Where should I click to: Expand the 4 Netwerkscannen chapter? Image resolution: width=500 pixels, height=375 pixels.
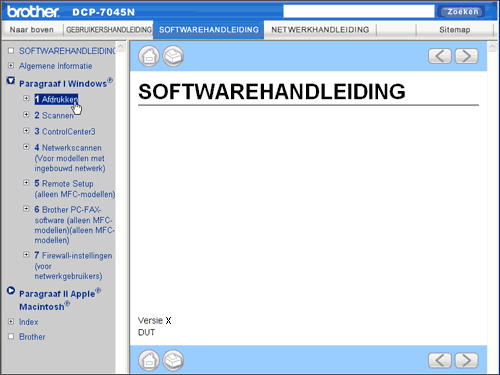coord(26,146)
